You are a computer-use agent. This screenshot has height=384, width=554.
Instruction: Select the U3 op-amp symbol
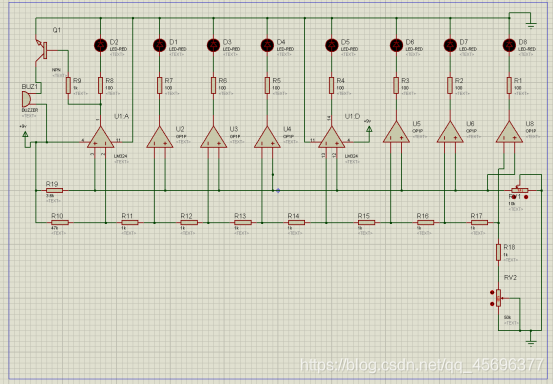pos(213,138)
